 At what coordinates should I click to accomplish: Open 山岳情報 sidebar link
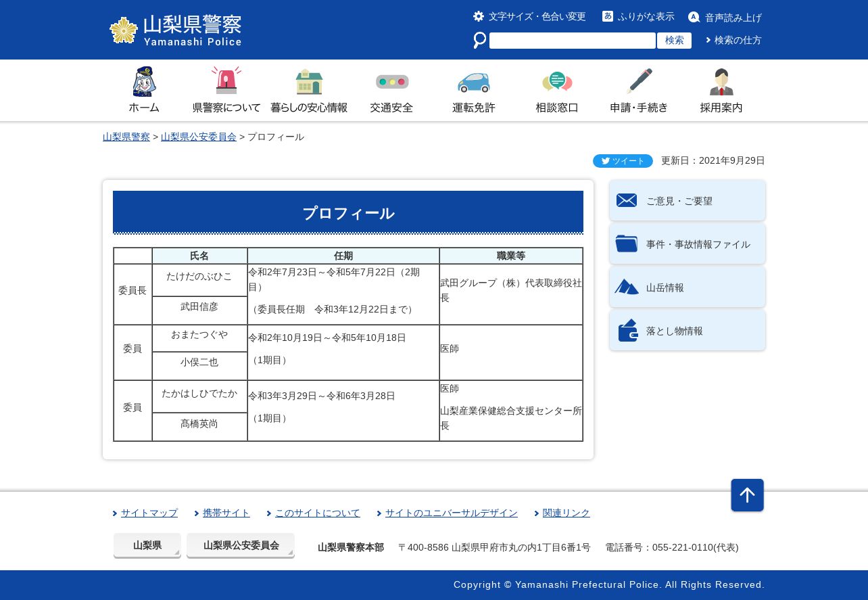688,287
